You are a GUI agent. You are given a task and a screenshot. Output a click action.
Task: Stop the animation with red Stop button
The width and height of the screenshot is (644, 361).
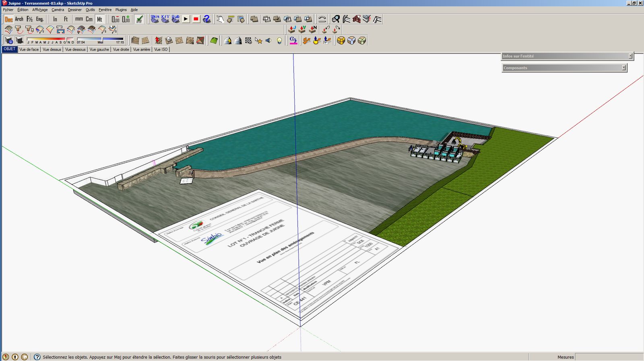(x=196, y=19)
